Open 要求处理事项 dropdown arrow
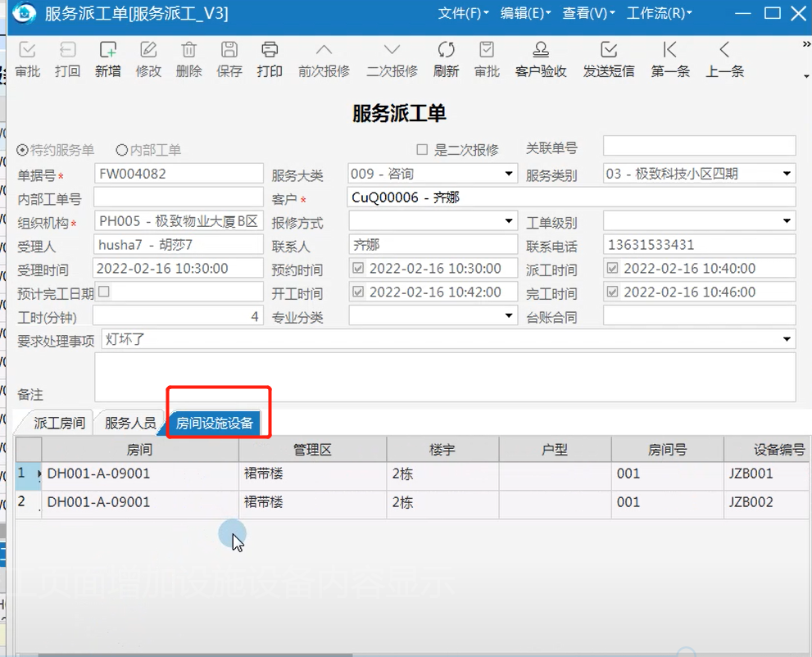812x657 pixels. [787, 339]
